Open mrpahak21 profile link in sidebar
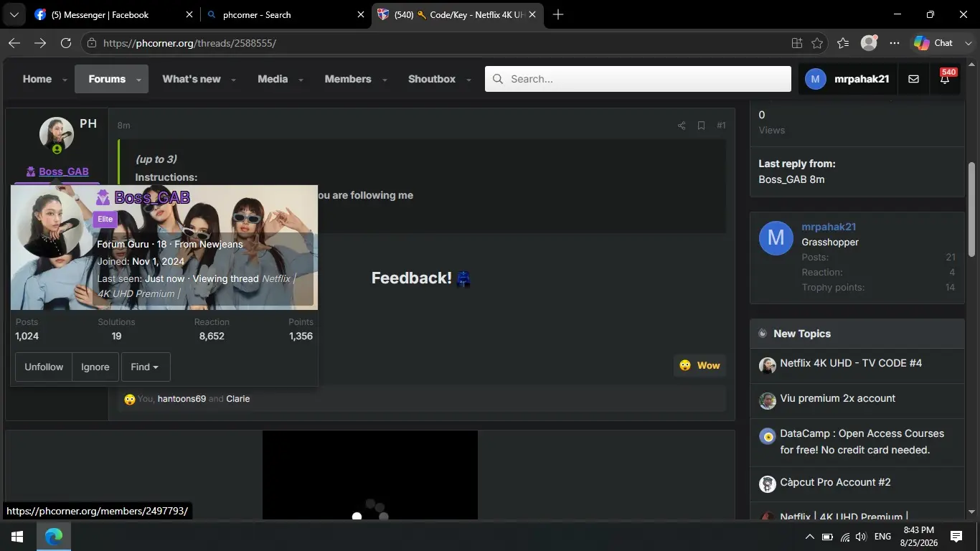 (x=829, y=227)
